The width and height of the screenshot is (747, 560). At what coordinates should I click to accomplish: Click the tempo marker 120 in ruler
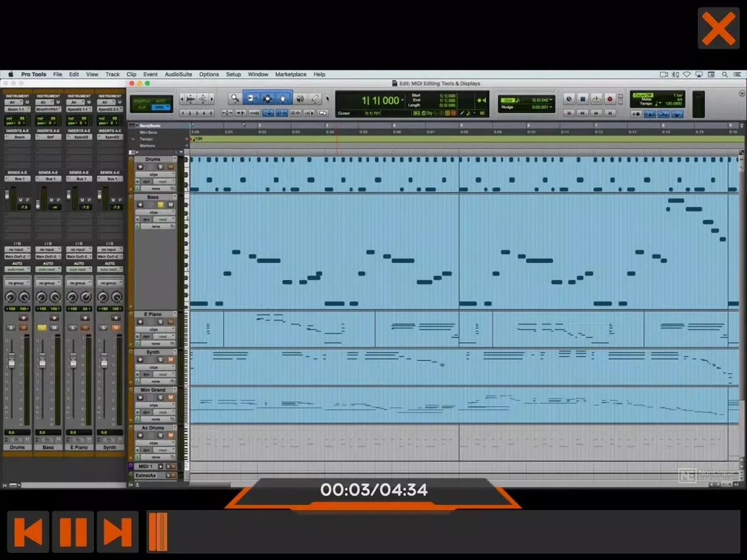[x=198, y=139]
